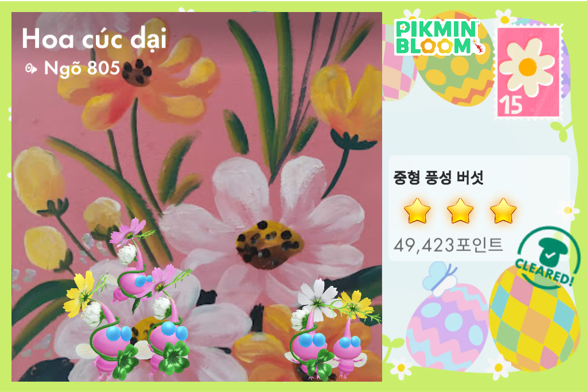
Task: Click the Hoa cúc dại postcard title
Action: click(94, 39)
